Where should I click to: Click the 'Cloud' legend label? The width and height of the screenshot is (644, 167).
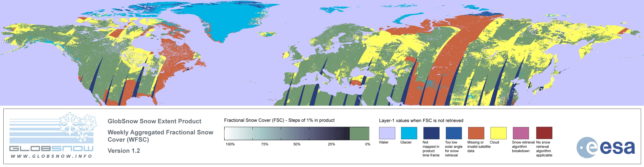click(x=494, y=142)
